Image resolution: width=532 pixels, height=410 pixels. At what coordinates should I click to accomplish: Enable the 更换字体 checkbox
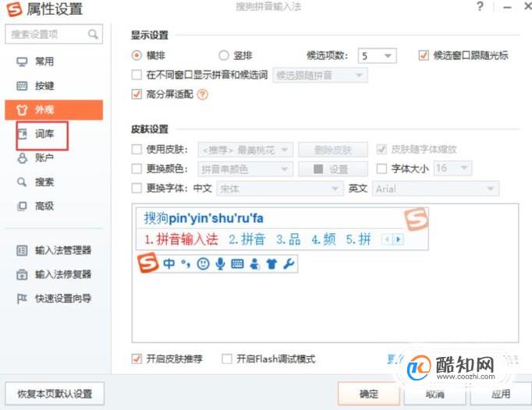(137, 188)
